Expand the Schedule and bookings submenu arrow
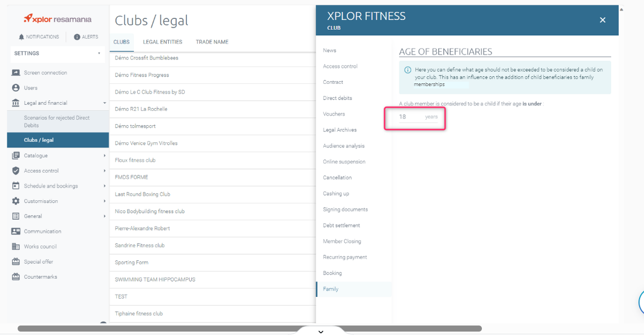This screenshot has width=644, height=336. click(104, 186)
